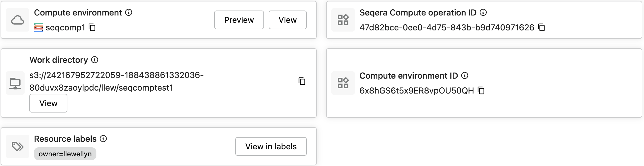The height and width of the screenshot is (166, 644).
Task: Click the cloud icon for Compute environment
Action: coord(18,20)
